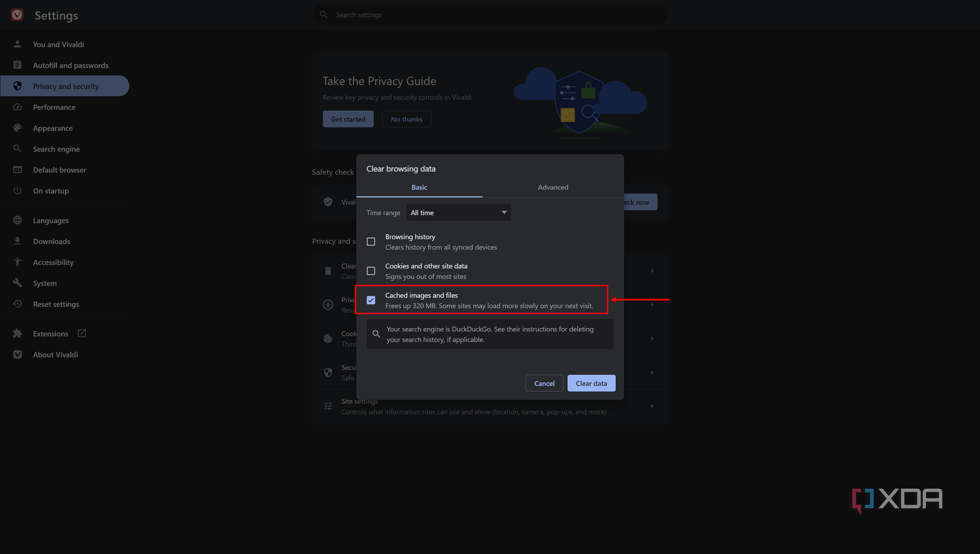Select Privacy and security section
Viewport: 980px width, 554px height.
65,86
